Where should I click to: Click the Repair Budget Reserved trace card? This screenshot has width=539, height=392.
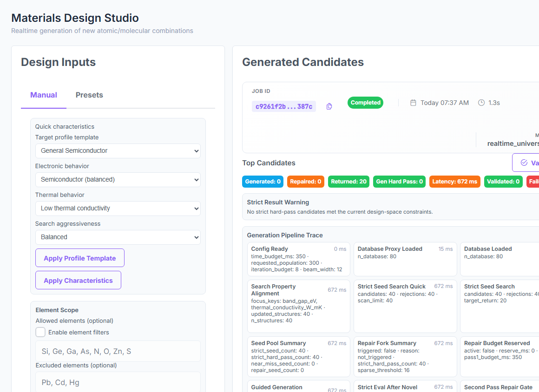point(500,357)
